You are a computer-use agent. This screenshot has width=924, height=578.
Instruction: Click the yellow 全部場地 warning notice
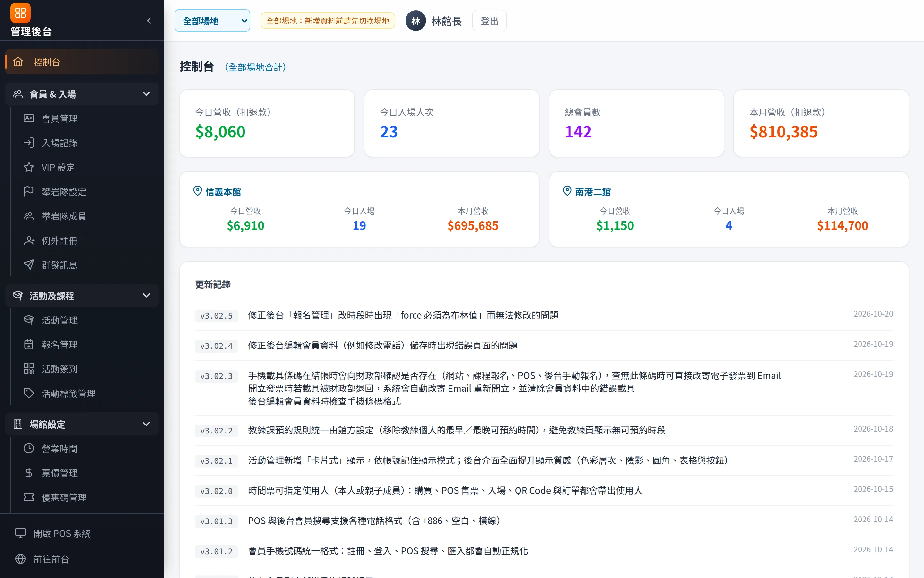coord(328,21)
